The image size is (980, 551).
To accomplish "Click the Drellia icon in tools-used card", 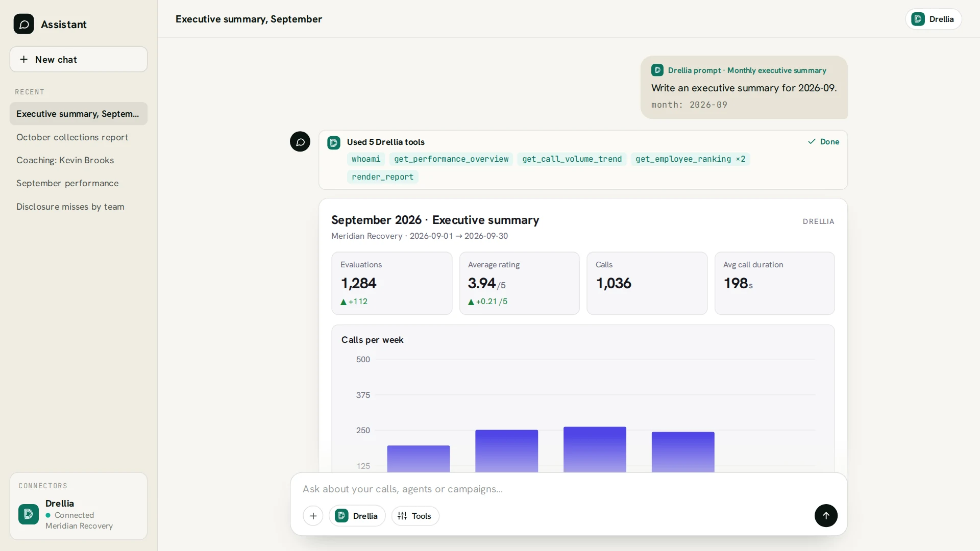I will tap(334, 142).
